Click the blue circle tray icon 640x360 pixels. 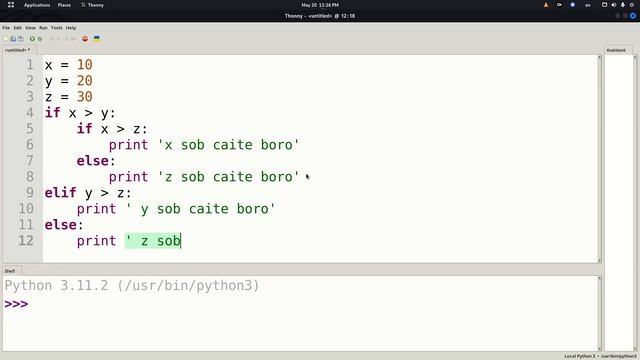(573, 5)
